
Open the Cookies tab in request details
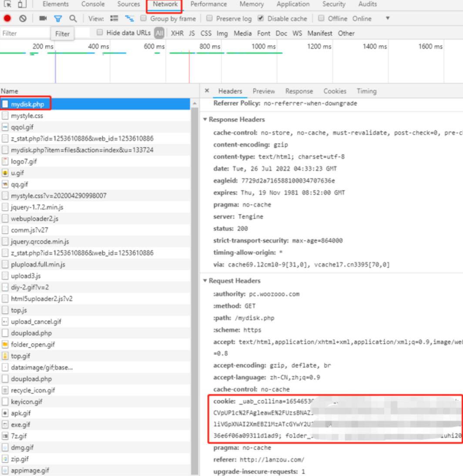(x=335, y=91)
